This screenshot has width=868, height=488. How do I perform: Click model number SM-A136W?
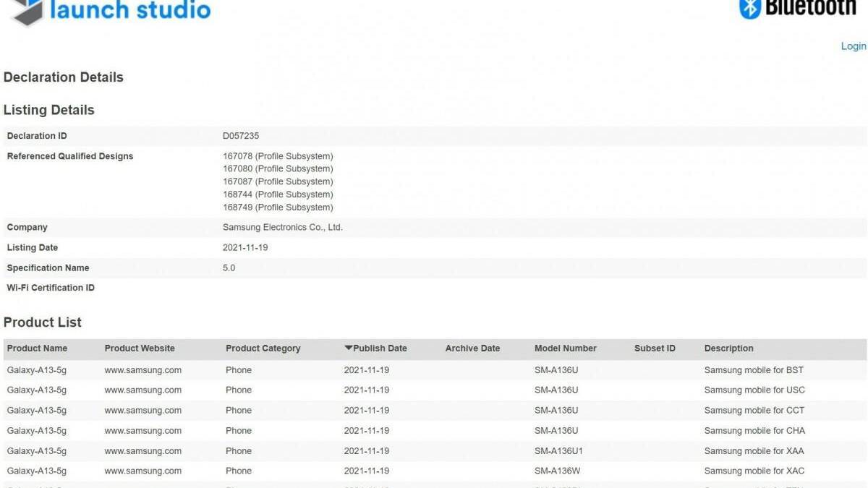[x=557, y=471]
